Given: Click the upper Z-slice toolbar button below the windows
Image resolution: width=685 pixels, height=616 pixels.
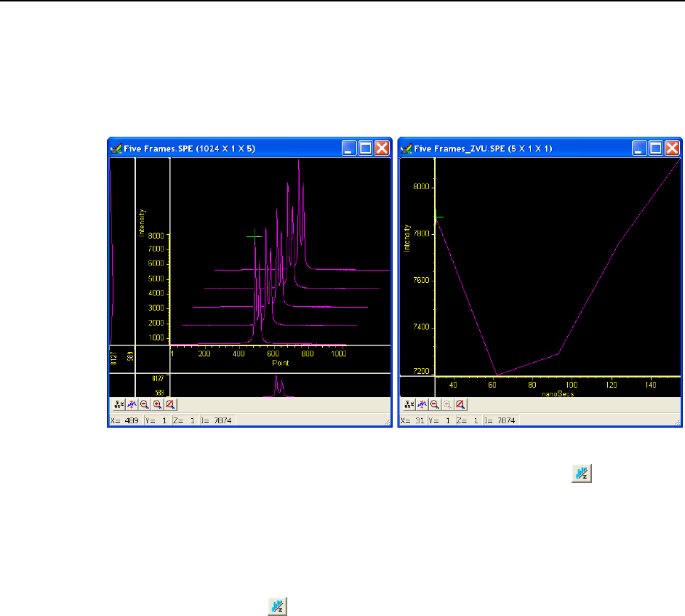Looking at the screenshot, I should (x=582, y=473).
